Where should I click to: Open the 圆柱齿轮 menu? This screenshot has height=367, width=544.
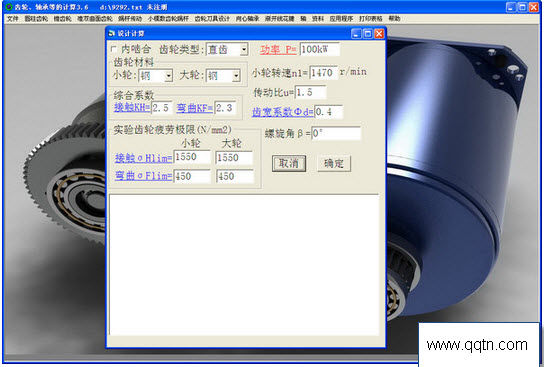tap(36, 19)
